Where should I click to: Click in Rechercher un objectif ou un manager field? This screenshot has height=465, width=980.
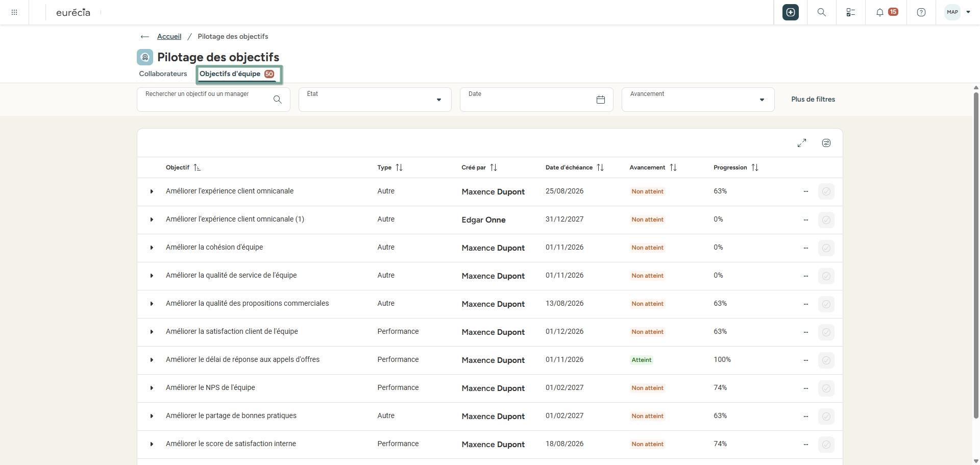[x=213, y=100]
